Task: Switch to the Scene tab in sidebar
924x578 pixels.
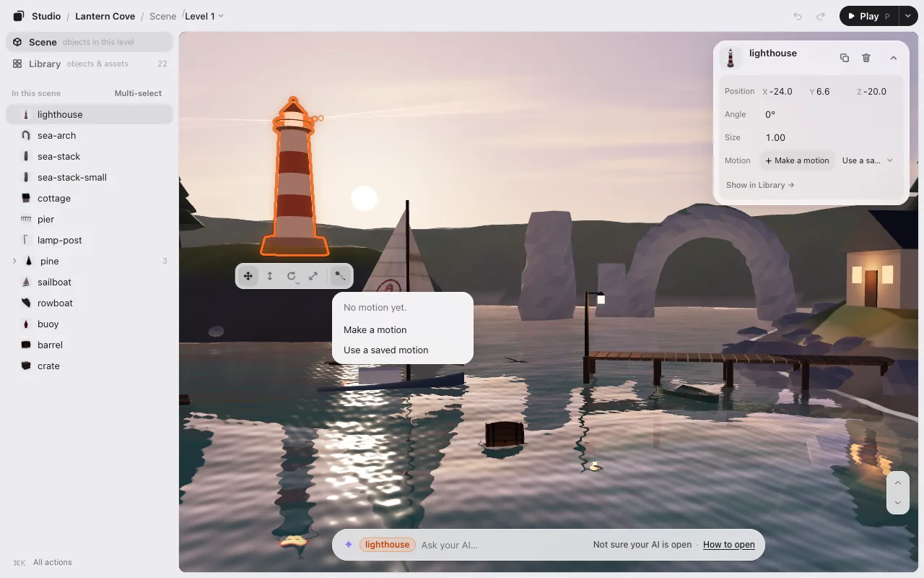Action: 90,42
